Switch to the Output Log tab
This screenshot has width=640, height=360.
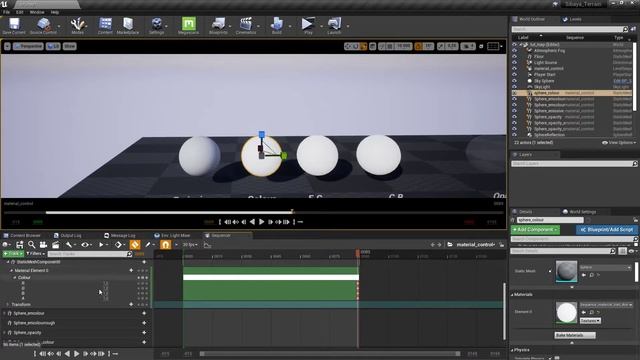tap(68, 236)
